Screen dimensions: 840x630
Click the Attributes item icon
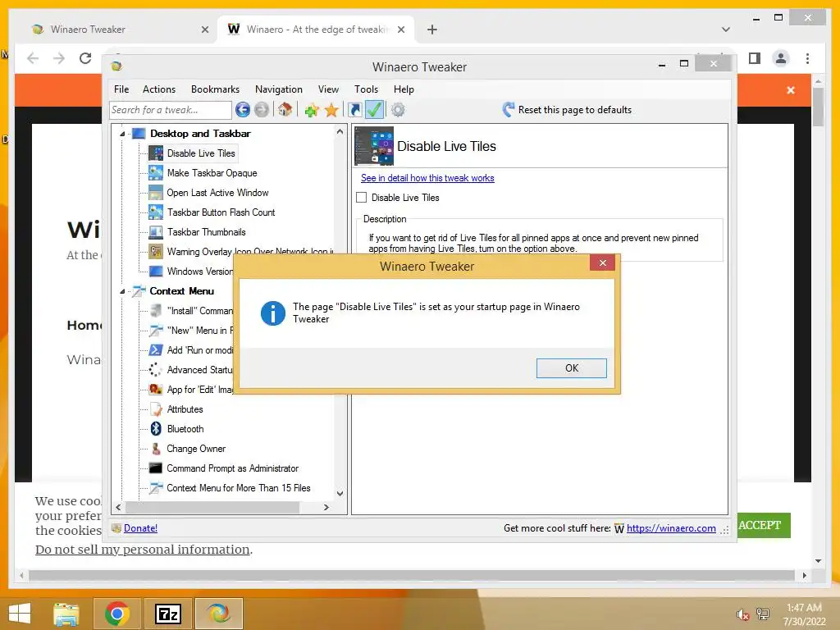click(156, 409)
